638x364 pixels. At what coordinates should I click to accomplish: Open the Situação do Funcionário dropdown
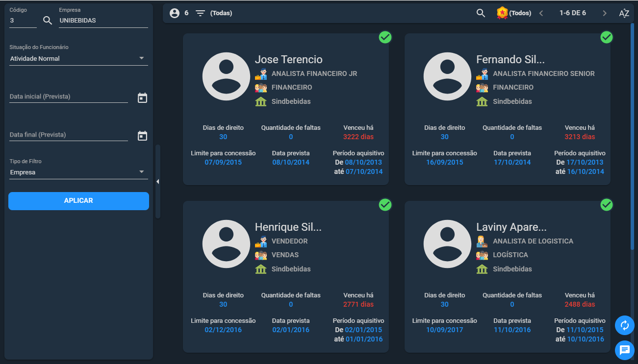tap(79, 59)
